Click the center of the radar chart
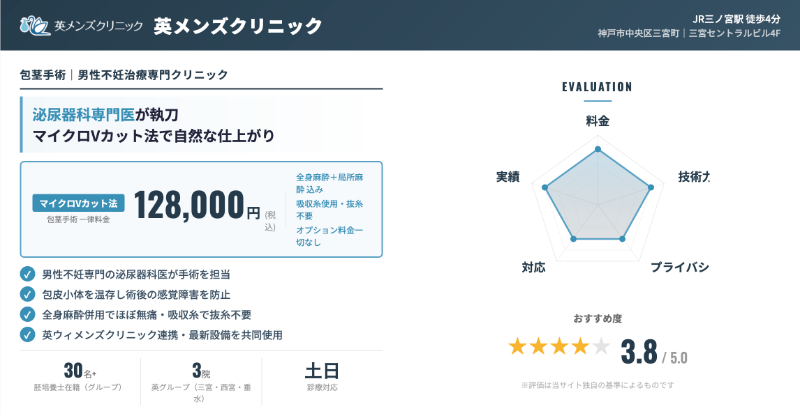Viewport: 800px width, 418px height. point(597,203)
